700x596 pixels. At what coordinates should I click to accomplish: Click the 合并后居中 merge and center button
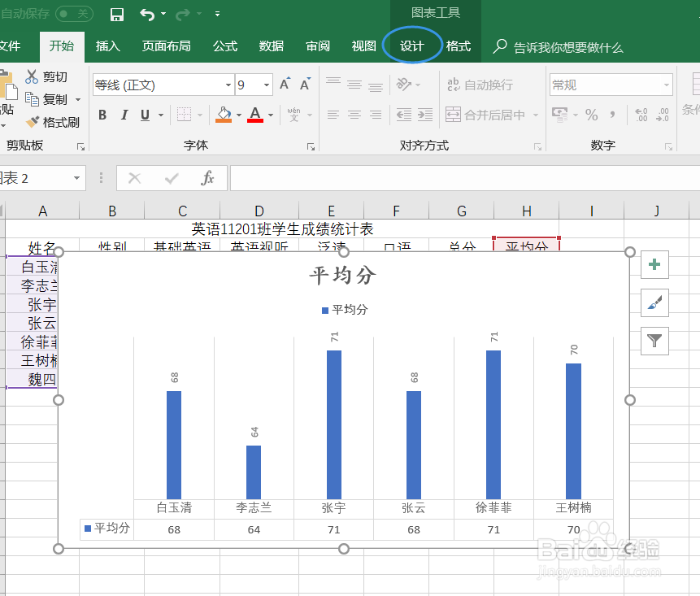[x=485, y=115]
